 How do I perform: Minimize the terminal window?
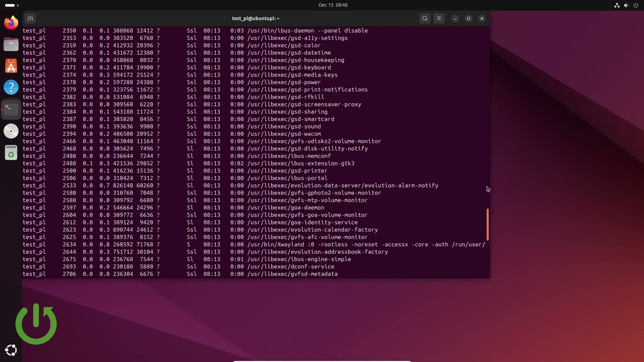(x=455, y=19)
